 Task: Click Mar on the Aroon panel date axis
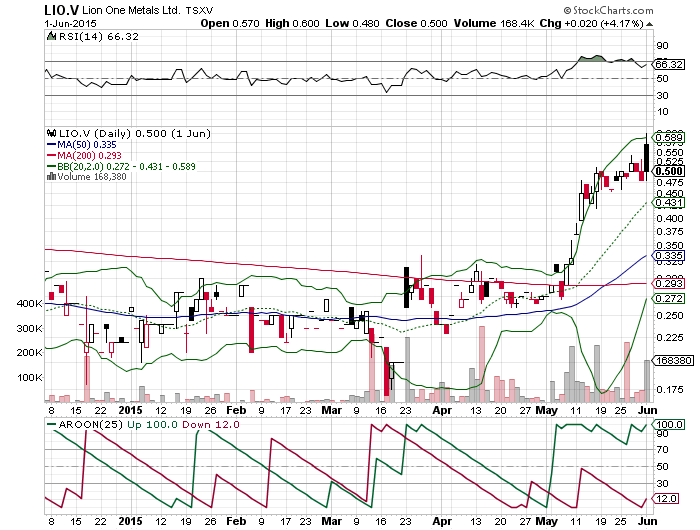(x=332, y=521)
